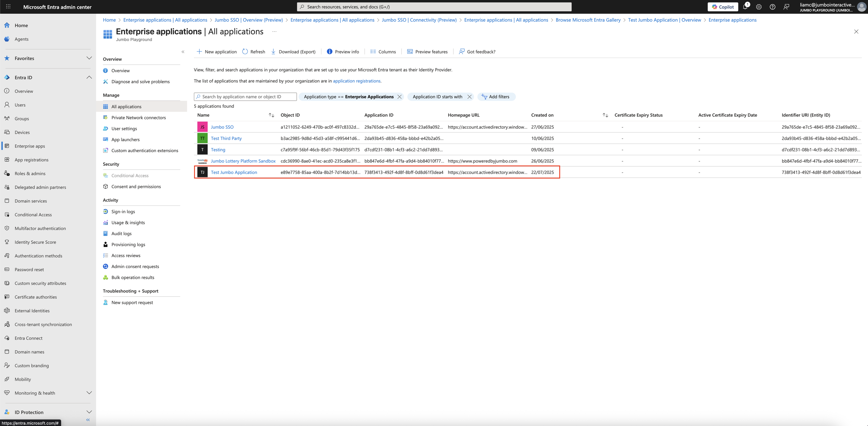
Task: Open Consent and permissions
Action: tap(136, 187)
